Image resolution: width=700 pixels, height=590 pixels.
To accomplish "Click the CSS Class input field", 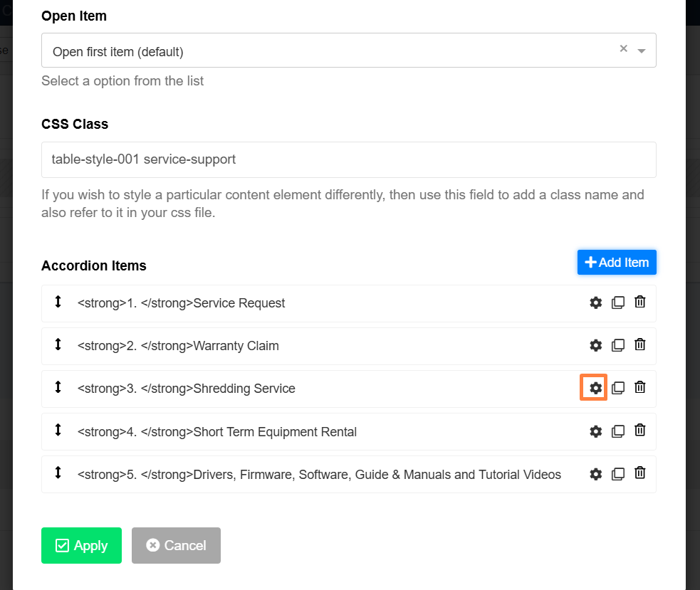I will (349, 159).
